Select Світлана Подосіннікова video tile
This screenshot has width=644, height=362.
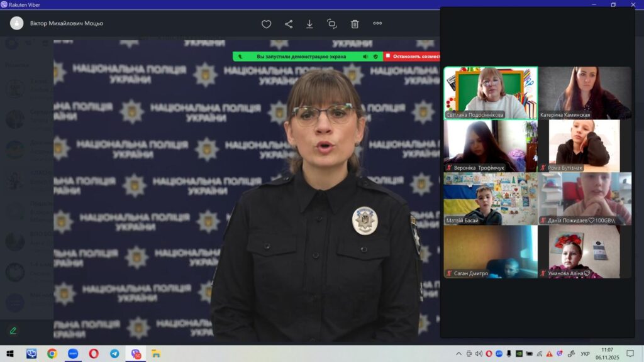[491, 93]
